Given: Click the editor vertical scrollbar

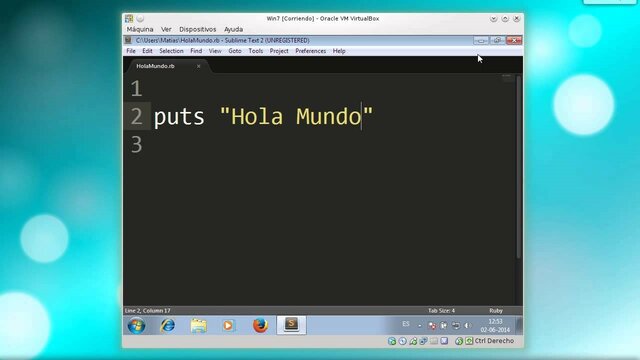Looking at the screenshot, I should pos(519,167).
